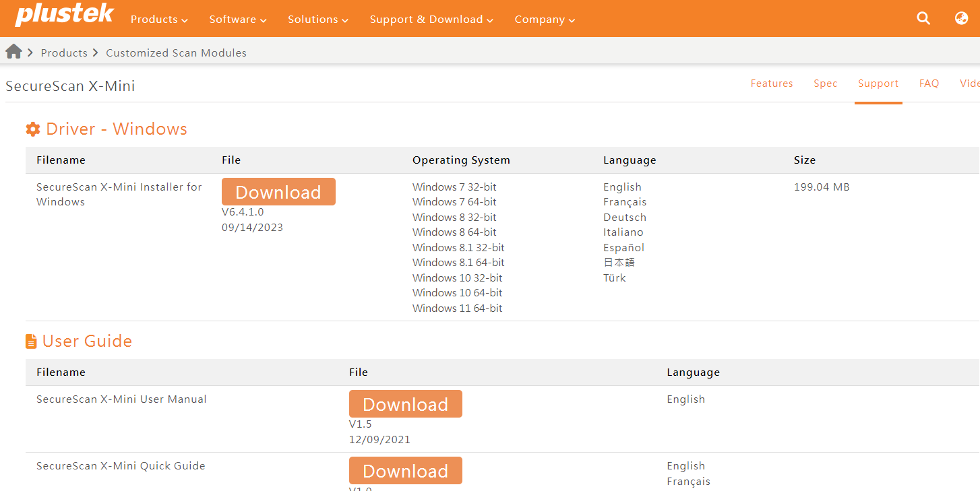The width and height of the screenshot is (980, 491).
Task: Click the version V6.4.1.0 text
Action: pos(243,212)
